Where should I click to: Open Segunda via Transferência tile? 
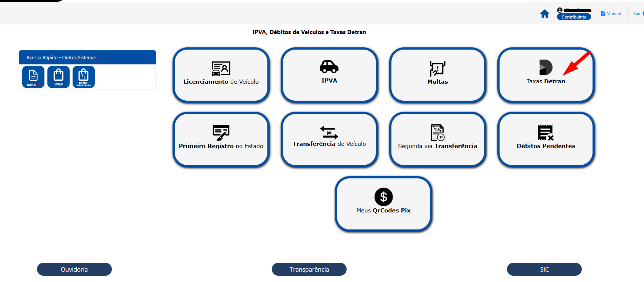point(437,140)
